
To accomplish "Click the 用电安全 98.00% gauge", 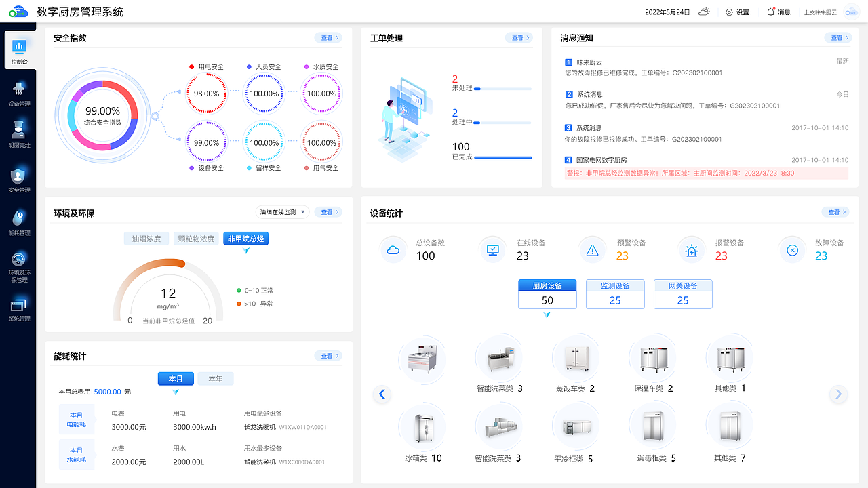I will coord(207,94).
